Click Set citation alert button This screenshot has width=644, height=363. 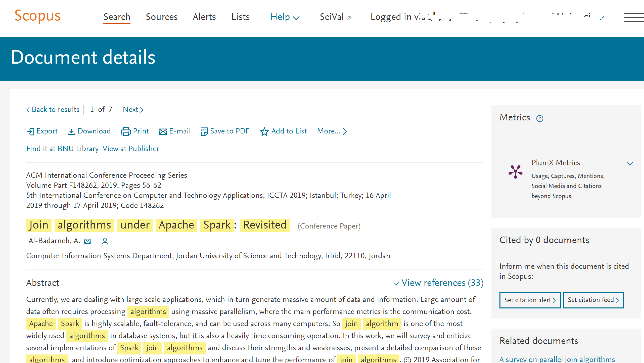(530, 300)
